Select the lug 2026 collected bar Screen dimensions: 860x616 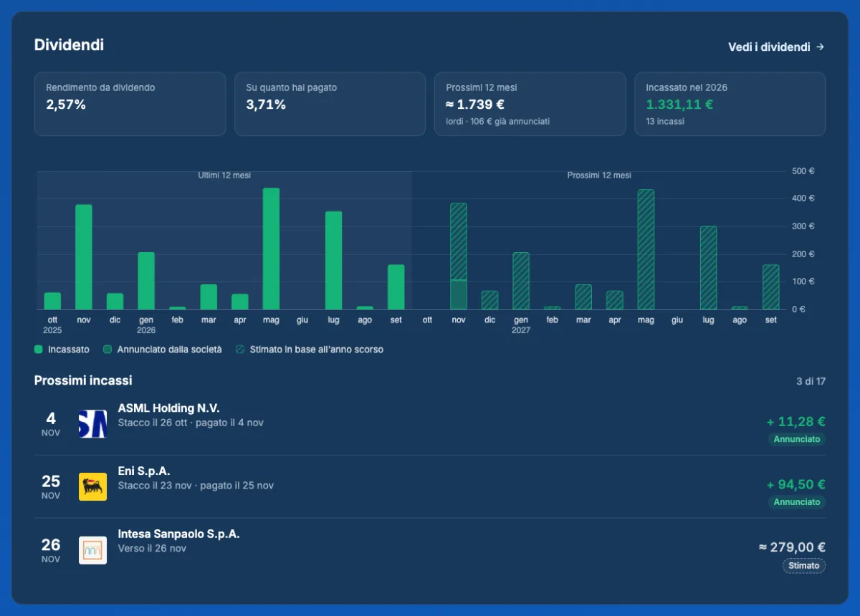click(333, 260)
